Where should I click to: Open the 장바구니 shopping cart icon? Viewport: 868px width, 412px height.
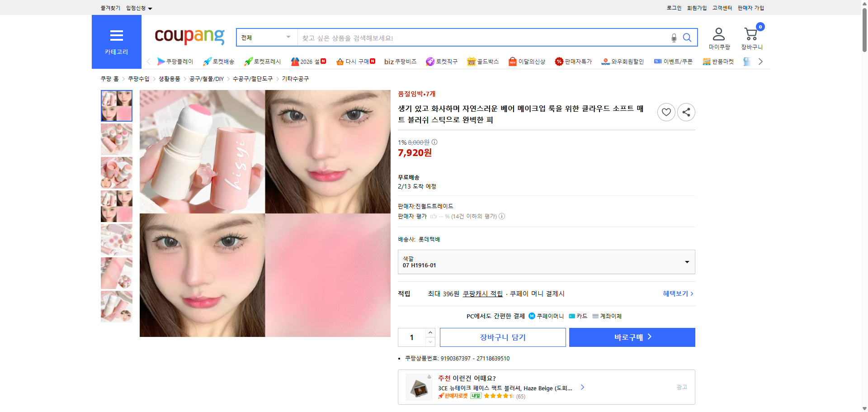751,34
